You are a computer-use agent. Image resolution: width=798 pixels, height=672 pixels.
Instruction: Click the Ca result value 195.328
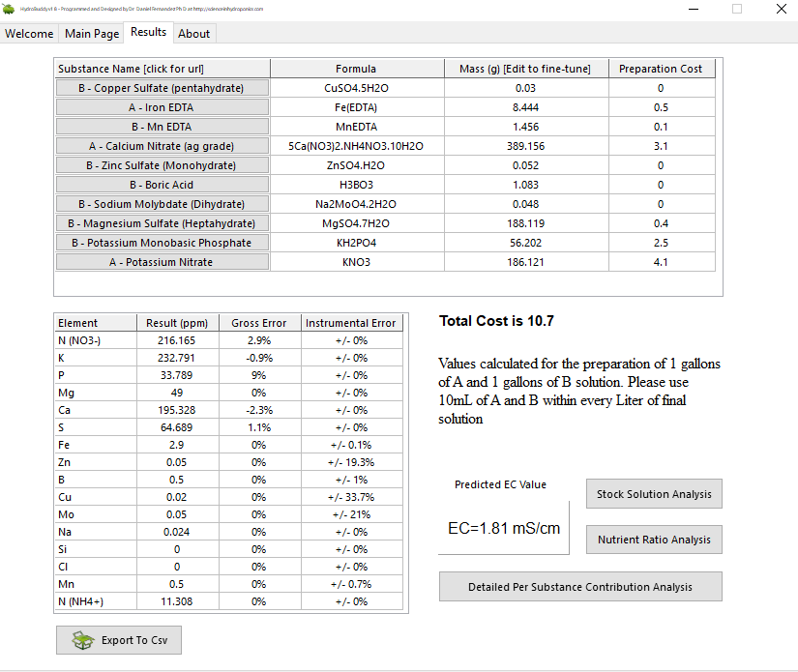[x=178, y=410]
